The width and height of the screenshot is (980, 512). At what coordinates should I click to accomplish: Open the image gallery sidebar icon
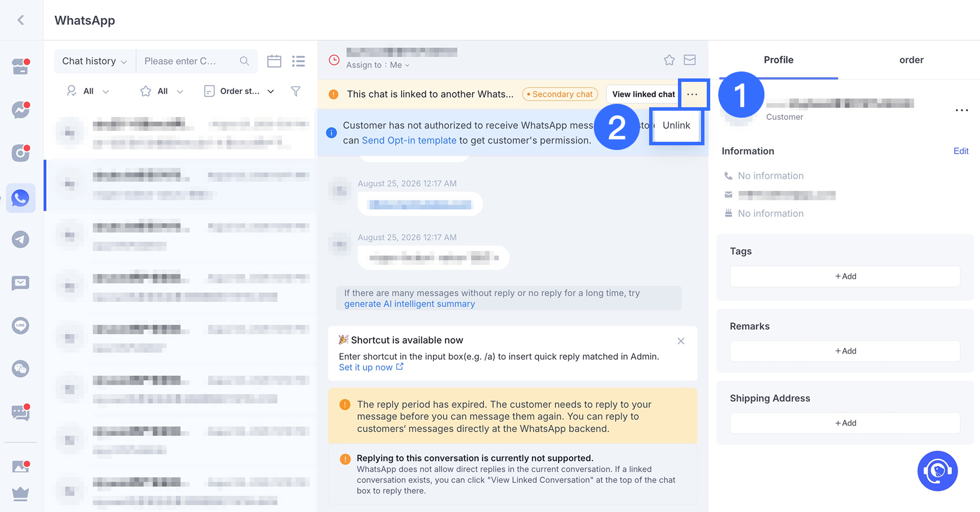pyautogui.click(x=21, y=466)
